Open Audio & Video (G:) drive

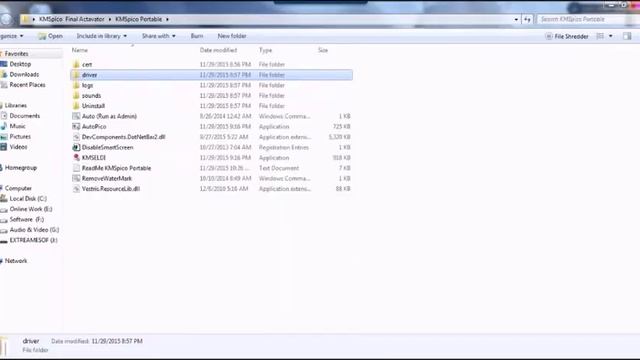(34, 230)
